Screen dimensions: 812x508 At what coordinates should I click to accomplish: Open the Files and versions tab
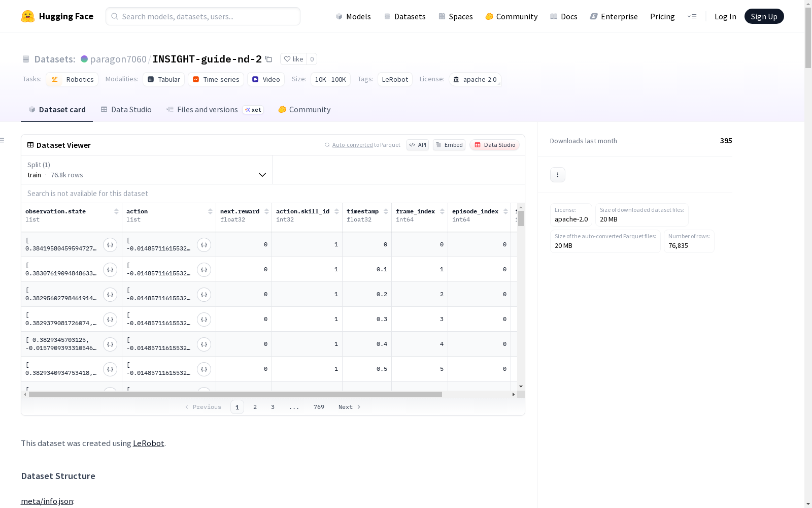point(215,110)
